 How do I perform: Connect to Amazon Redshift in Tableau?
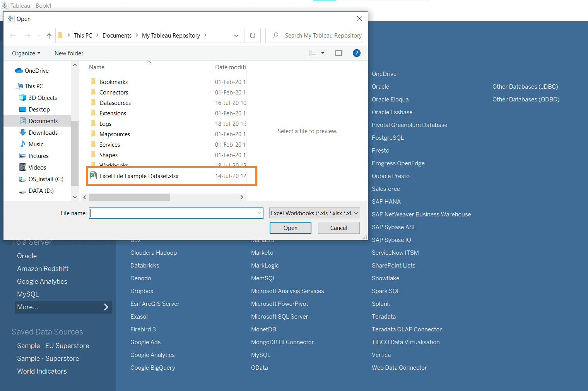(x=43, y=268)
